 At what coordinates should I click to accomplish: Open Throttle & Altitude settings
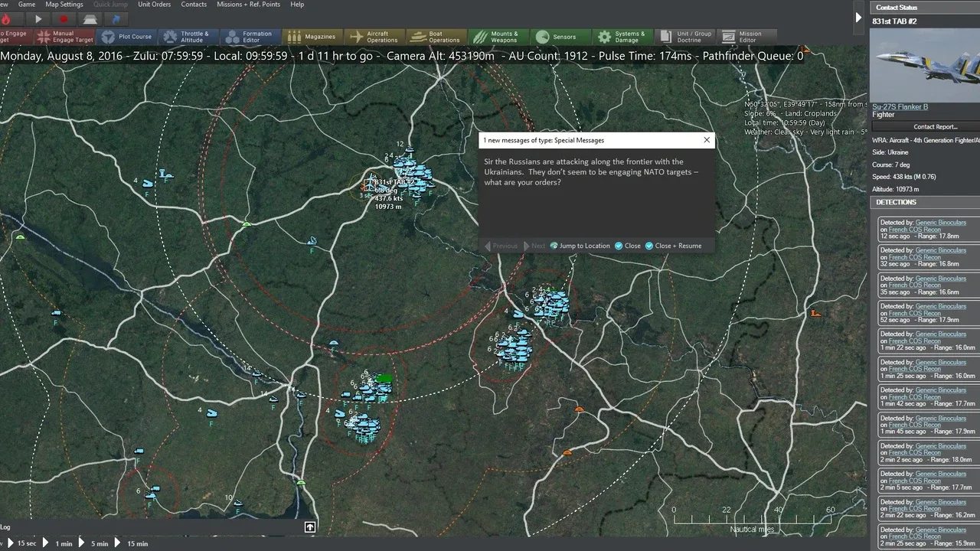click(188, 37)
